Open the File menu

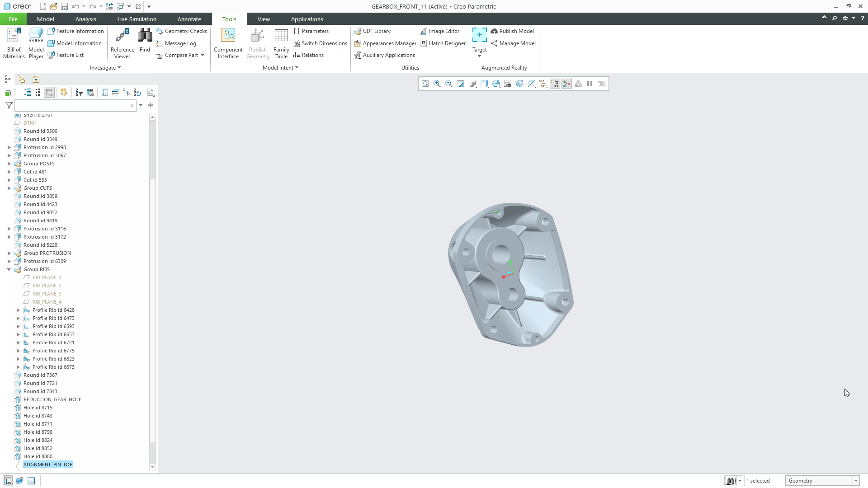click(13, 19)
